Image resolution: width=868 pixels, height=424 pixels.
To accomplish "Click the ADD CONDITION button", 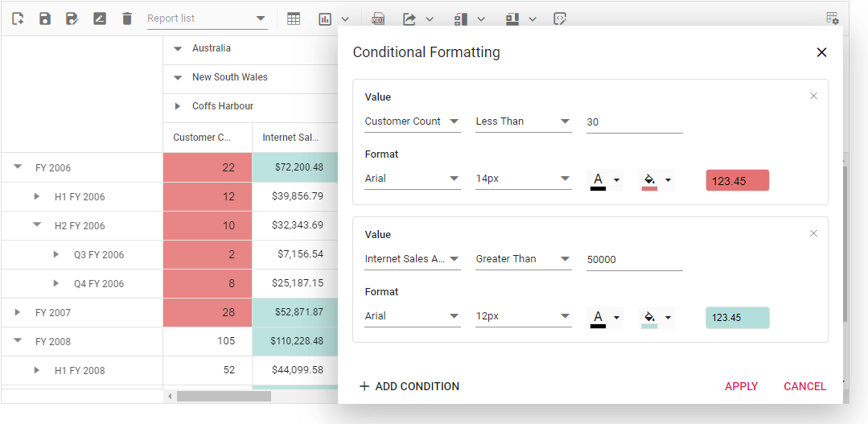I will pos(409,386).
